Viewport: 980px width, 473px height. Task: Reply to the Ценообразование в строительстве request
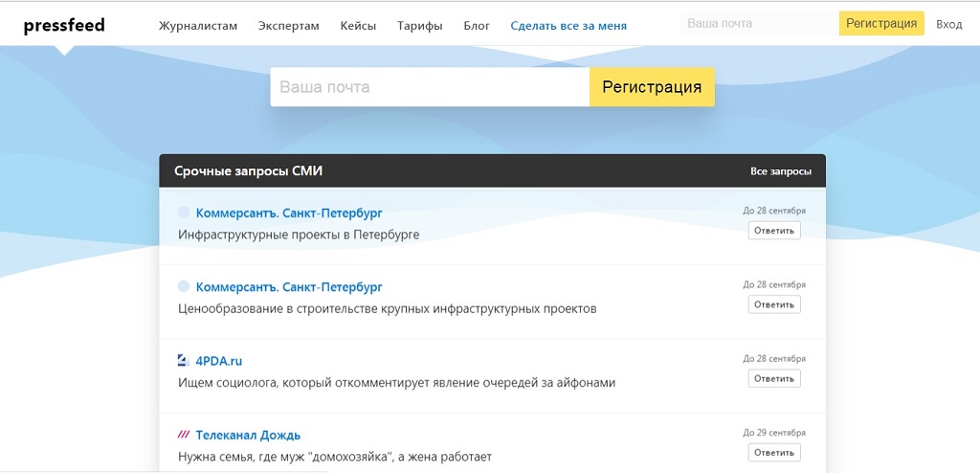point(773,304)
